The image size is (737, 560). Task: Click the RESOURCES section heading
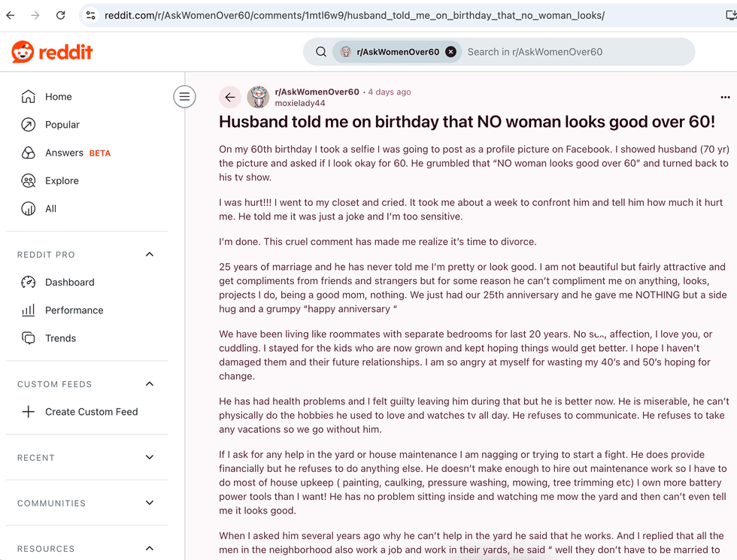46,549
